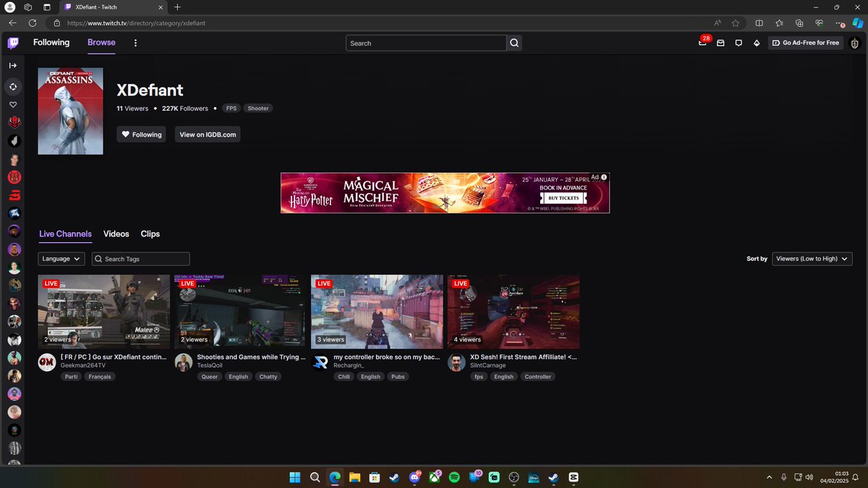Open Spotify from the taskbar
This screenshot has height=488, width=868.
pyautogui.click(x=454, y=477)
